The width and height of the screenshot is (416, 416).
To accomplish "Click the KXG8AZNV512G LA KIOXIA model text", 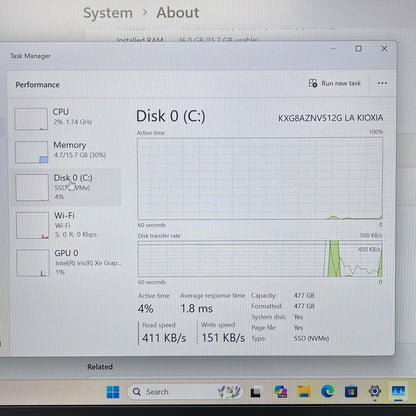I will coord(330,118).
